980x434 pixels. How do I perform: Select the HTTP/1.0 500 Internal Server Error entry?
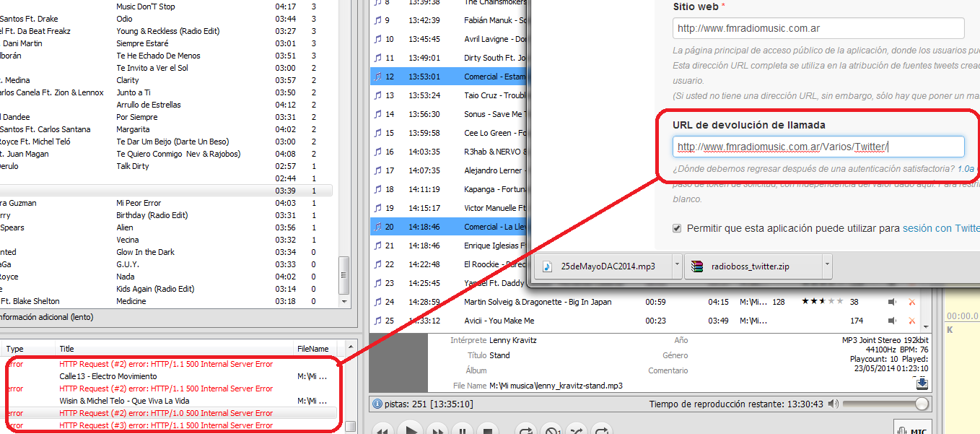tap(166, 413)
